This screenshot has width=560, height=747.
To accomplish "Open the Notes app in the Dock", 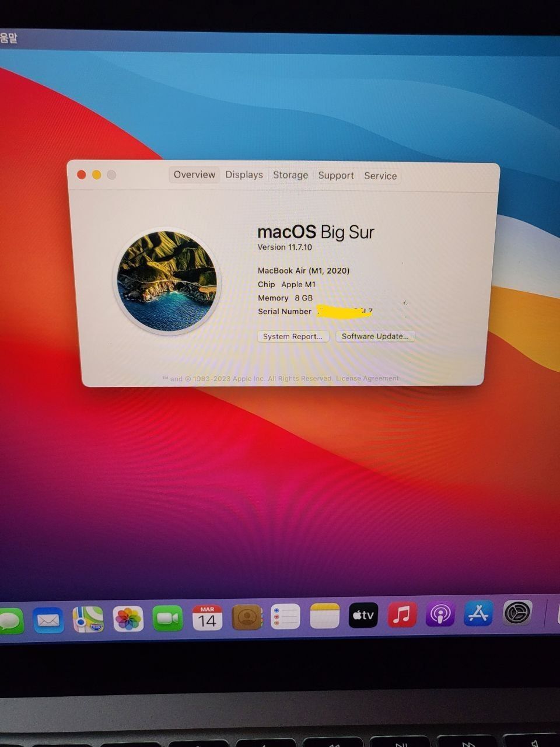I will pyautogui.click(x=324, y=616).
